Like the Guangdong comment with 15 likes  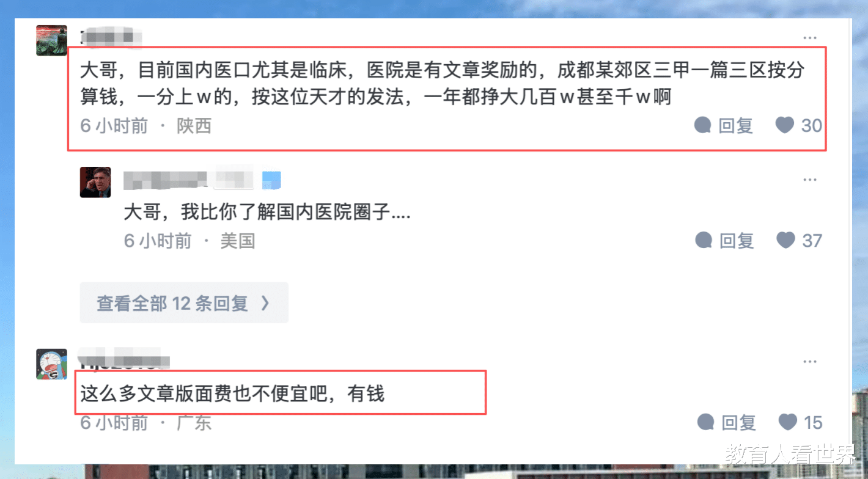787,422
